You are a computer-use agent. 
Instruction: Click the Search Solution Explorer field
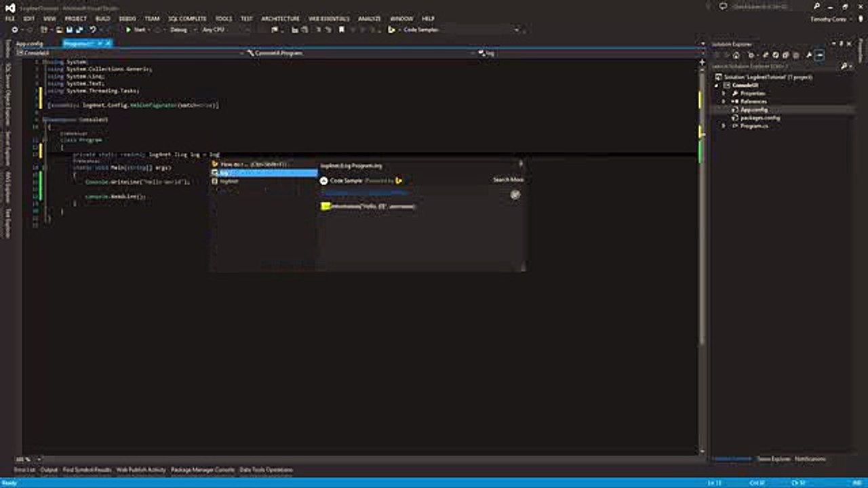tap(774, 66)
